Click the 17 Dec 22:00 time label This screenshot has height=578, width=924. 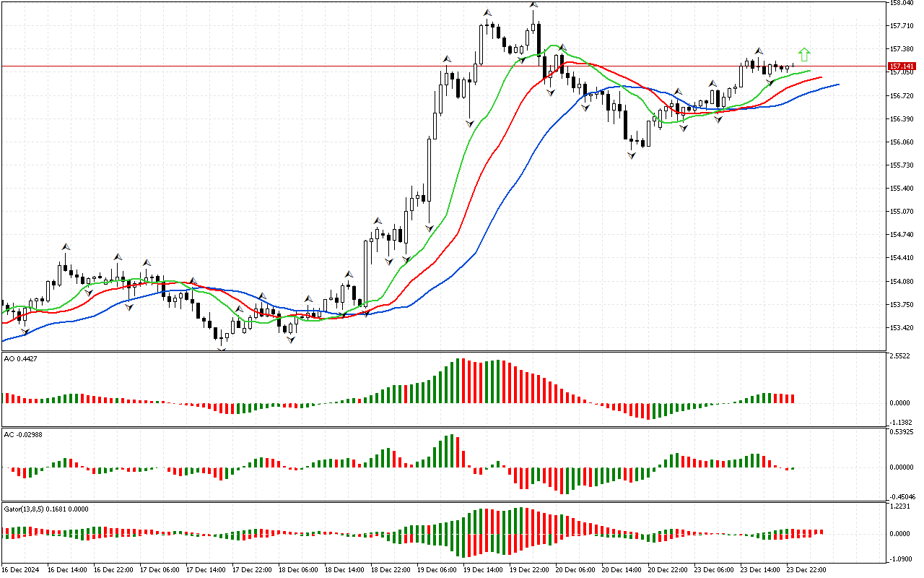pos(251,569)
